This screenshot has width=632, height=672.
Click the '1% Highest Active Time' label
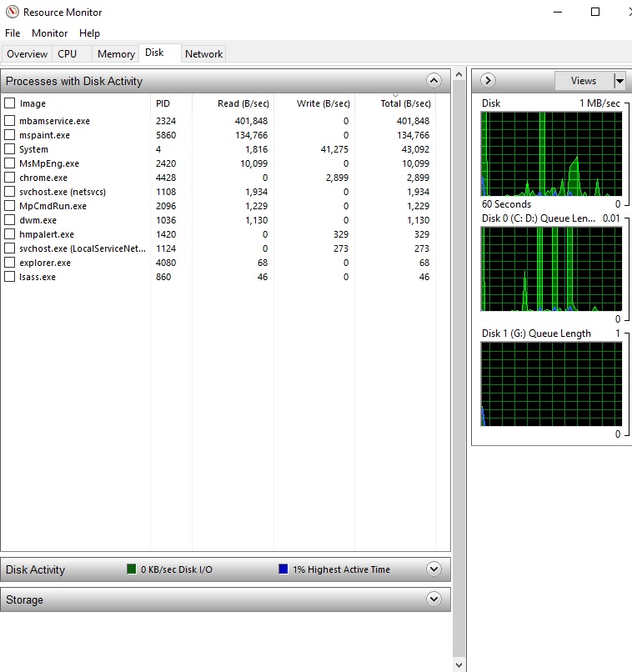342,569
